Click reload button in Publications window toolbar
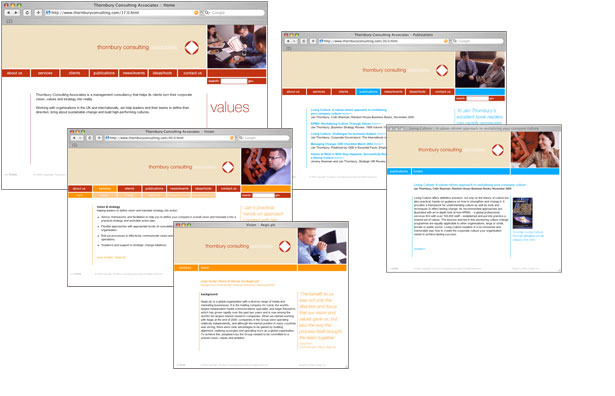The height and width of the screenshot is (396, 615). tap(304, 41)
